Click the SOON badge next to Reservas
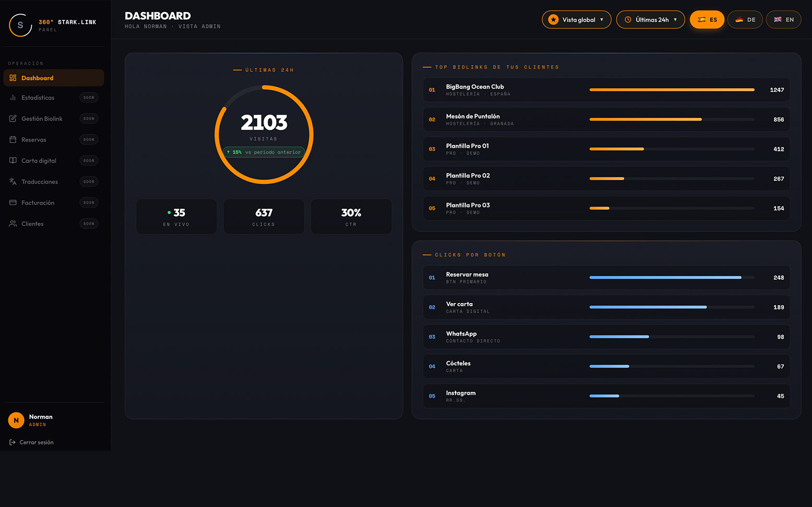812x507 pixels. pos(89,139)
